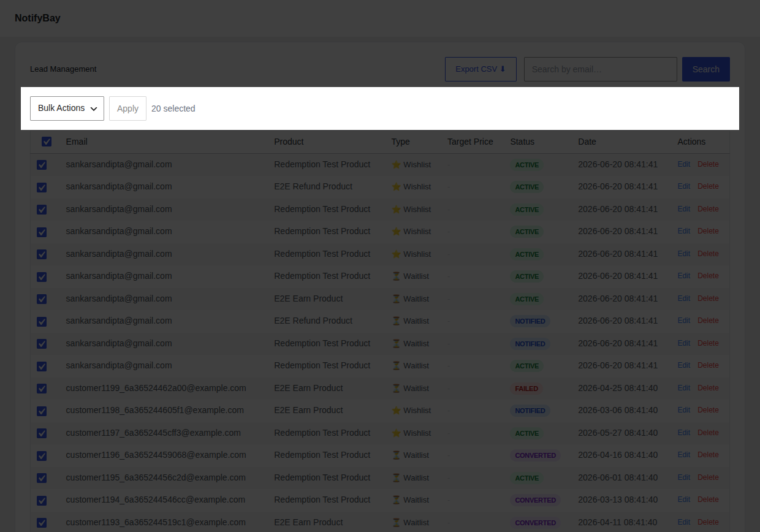The height and width of the screenshot is (532, 760).
Task: Click the Export CSV button
Action: 481,69
